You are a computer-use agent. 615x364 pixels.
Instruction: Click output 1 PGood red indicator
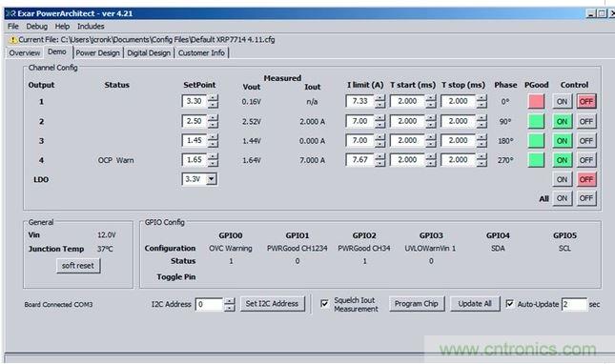(536, 101)
